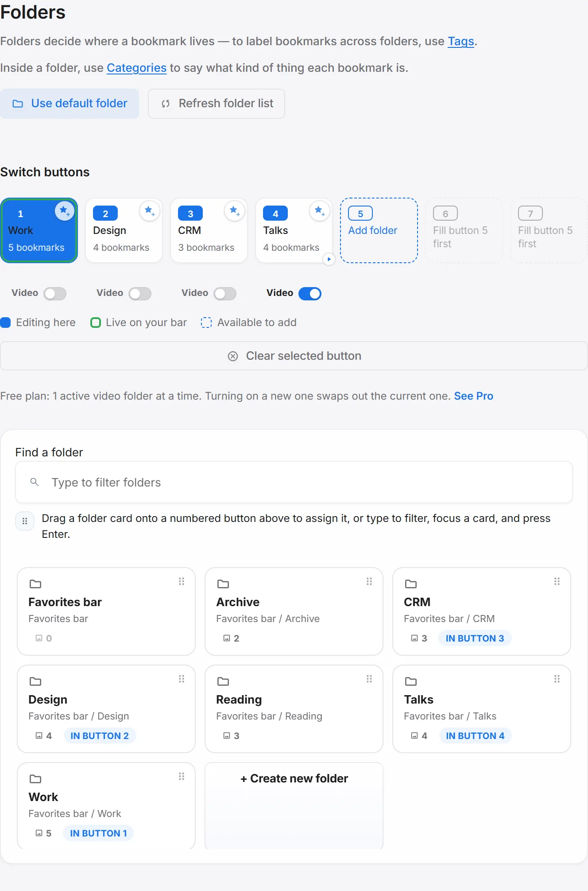588x891 pixels.
Task: Select switch button 2 Design
Action: 124,230
